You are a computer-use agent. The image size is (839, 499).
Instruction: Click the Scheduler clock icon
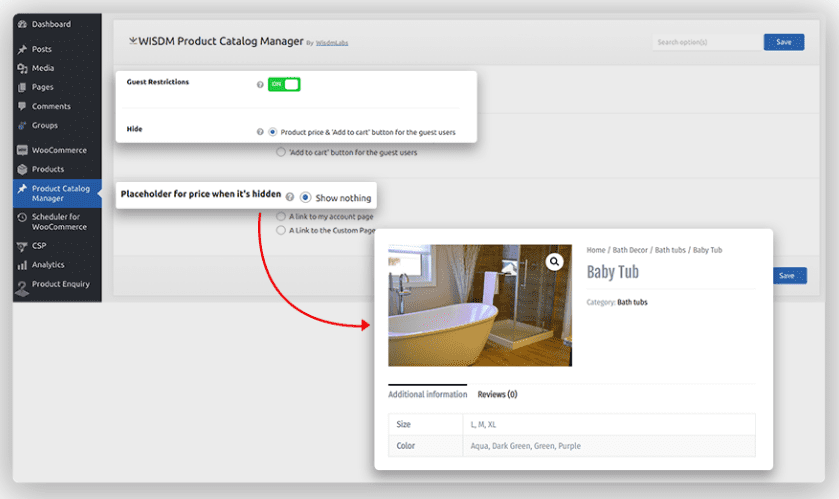[22, 217]
